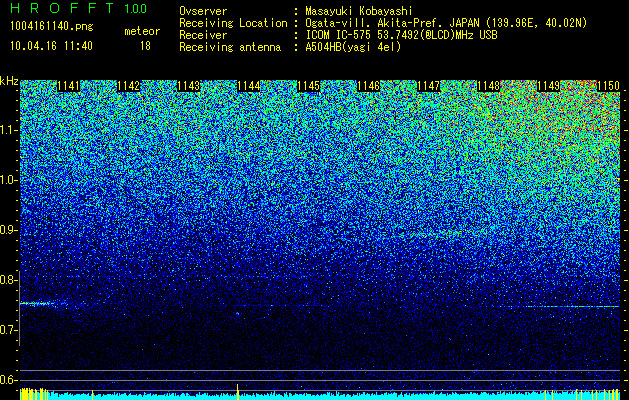Click the 1147 time marker
This screenshot has width=629, height=400.
coord(428,86)
